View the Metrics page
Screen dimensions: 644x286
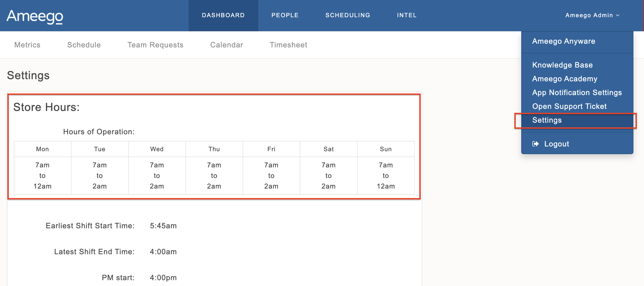tap(27, 45)
